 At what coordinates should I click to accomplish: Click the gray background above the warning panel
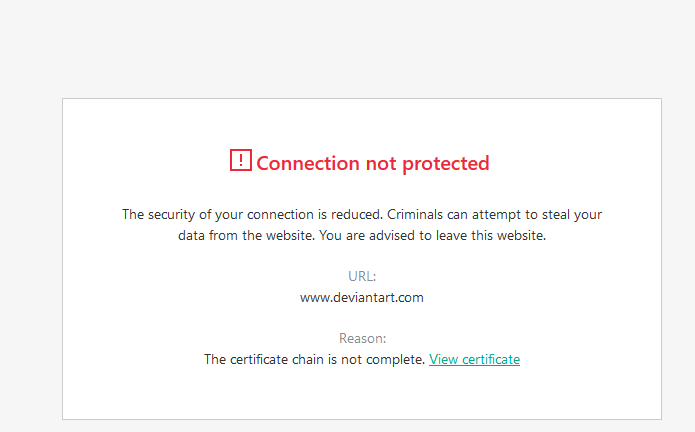[x=347, y=50]
